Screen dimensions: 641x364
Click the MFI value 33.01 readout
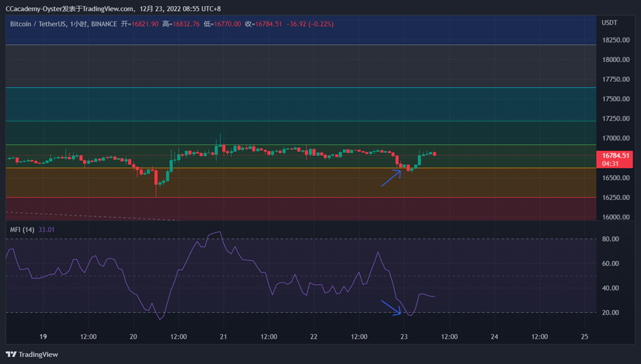(46, 230)
